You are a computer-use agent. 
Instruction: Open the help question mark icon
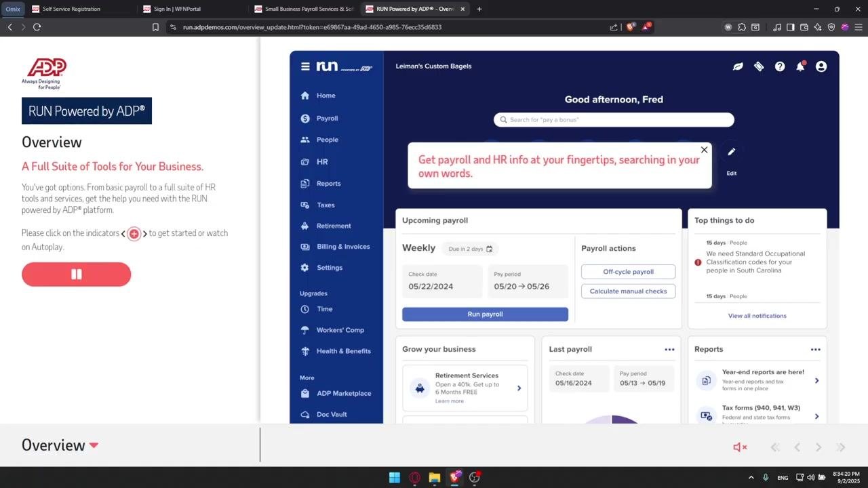click(x=780, y=66)
